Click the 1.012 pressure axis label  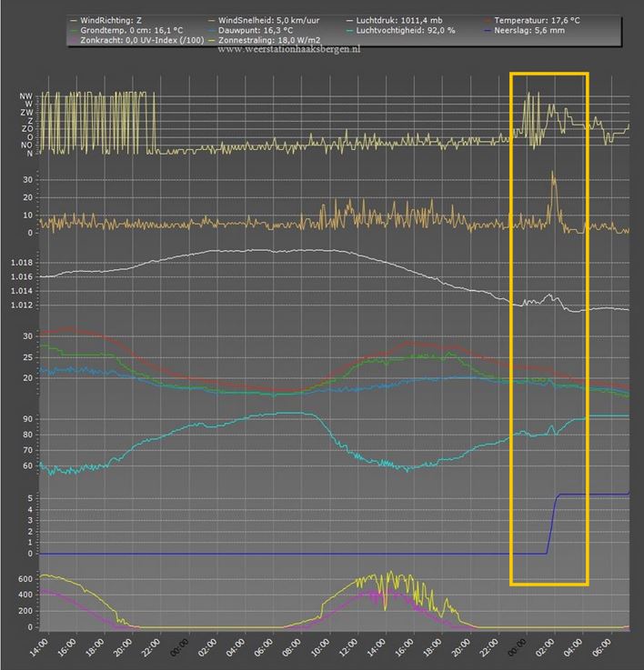(x=22, y=305)
